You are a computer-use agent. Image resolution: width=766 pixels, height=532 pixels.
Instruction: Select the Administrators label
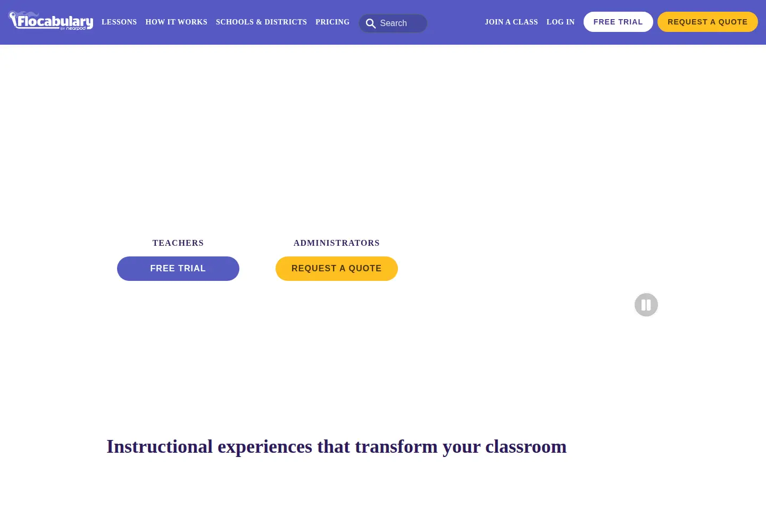[x=337, y=243]
